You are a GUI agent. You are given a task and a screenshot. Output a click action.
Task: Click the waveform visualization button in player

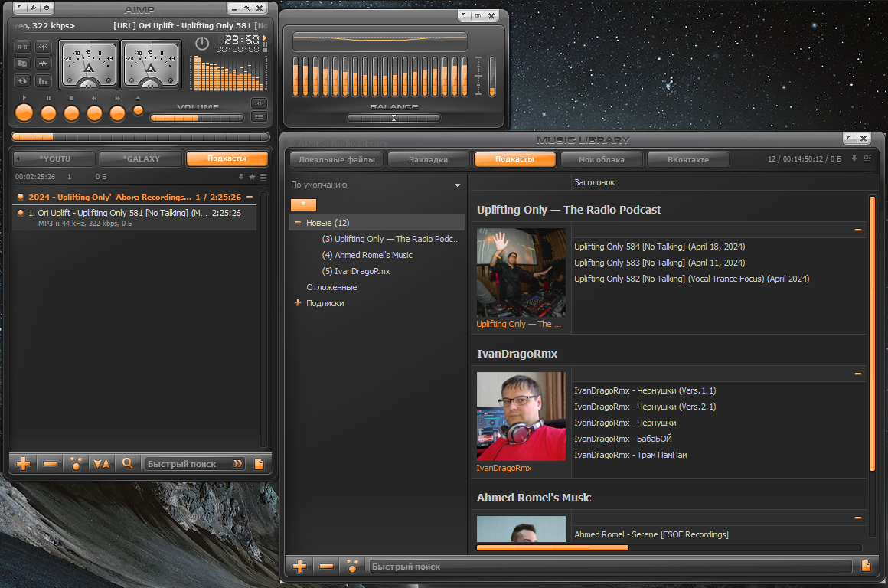[x=43, y=64]
